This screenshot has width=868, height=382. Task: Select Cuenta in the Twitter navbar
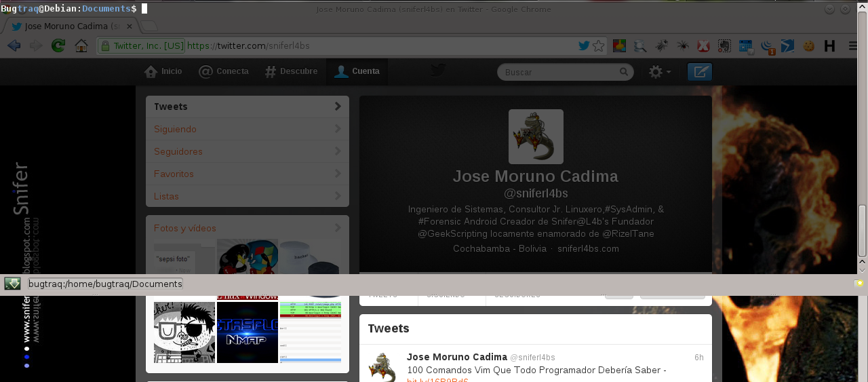coord(357,71)
